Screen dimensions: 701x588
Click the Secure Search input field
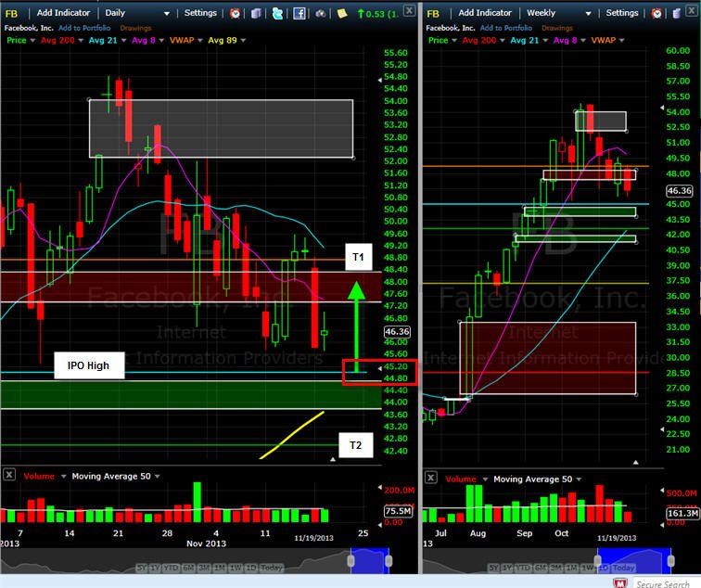coord(667,583)
